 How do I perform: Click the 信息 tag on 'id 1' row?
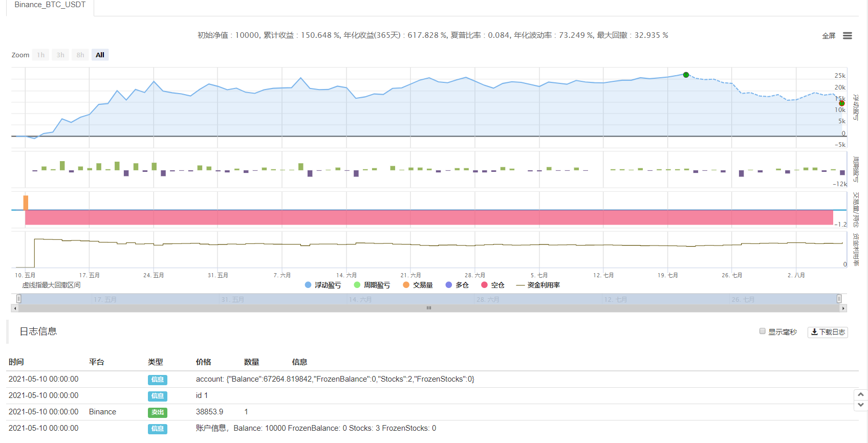pos(158,396)
